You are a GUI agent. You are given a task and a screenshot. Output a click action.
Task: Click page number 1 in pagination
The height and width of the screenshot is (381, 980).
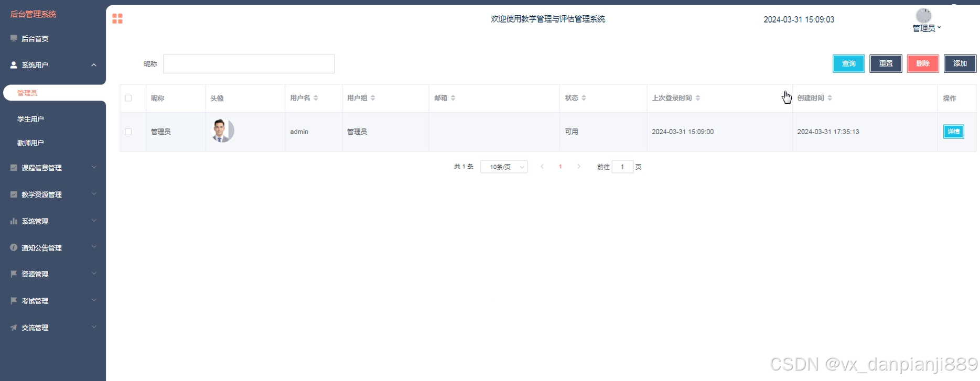click(561, 167)
